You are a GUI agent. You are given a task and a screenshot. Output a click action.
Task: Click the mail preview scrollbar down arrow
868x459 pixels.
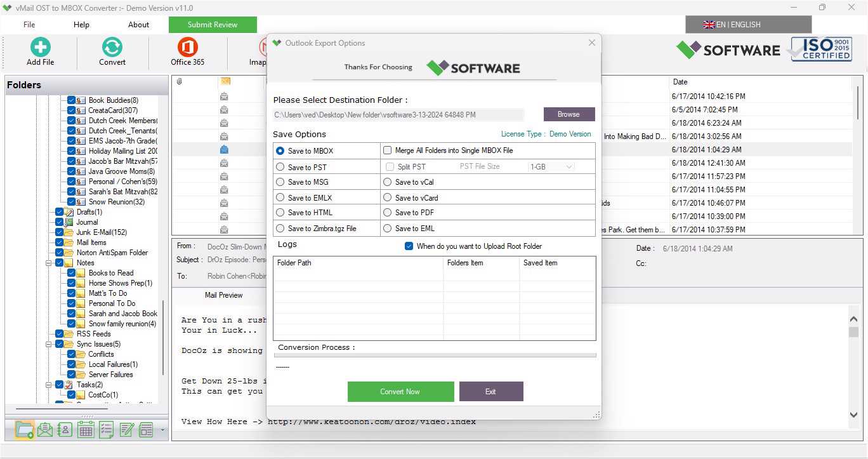854,415
